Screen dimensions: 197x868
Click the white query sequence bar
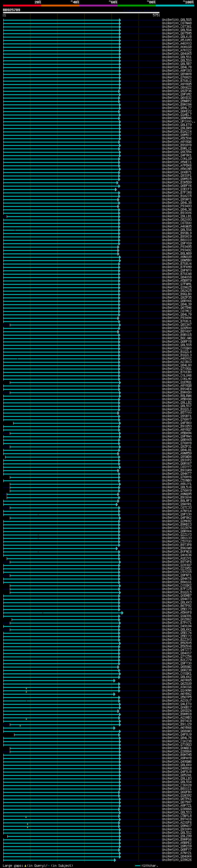click(x=81, y=13)
